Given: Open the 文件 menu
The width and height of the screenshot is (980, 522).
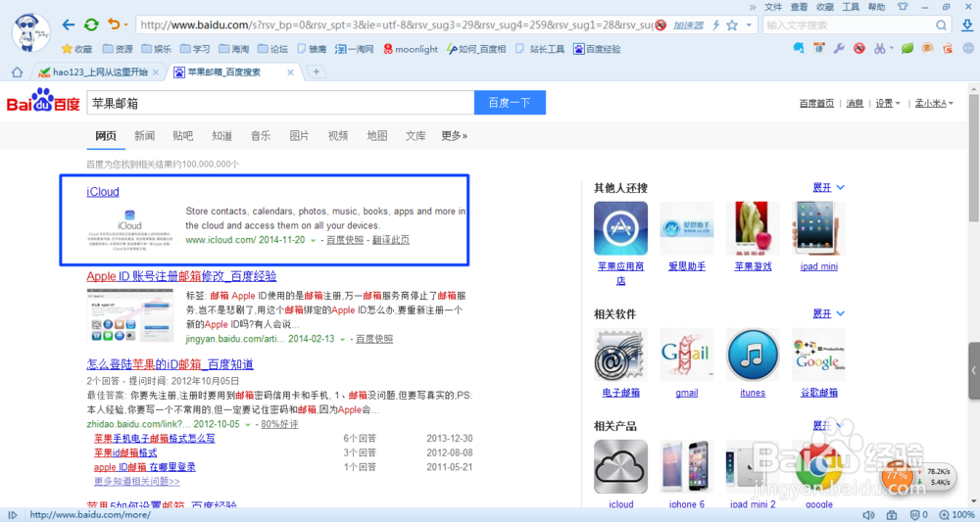Looking at the screenshot, I should click(773, 7).
